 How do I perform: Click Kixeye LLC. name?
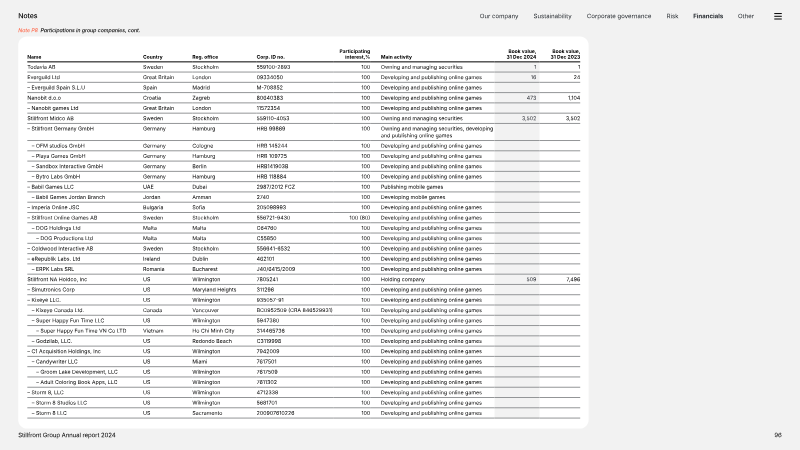click(x=44, y=300)
